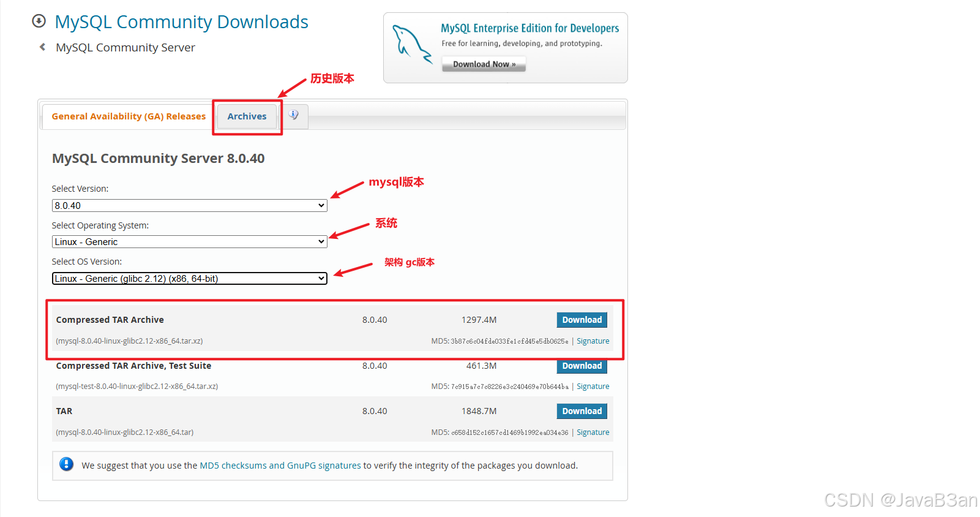980x517 pixels.
Task: Click the Compressed TAR Archive row title
Action: pyautogui.click(x=110, y=320)
